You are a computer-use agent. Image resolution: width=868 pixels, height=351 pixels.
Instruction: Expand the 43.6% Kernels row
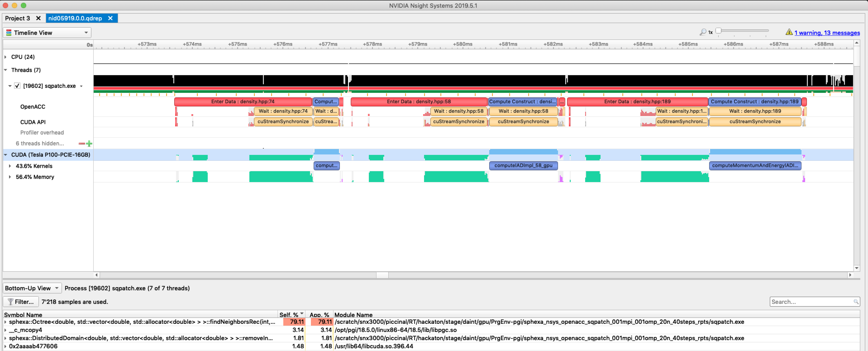[10, 166]
